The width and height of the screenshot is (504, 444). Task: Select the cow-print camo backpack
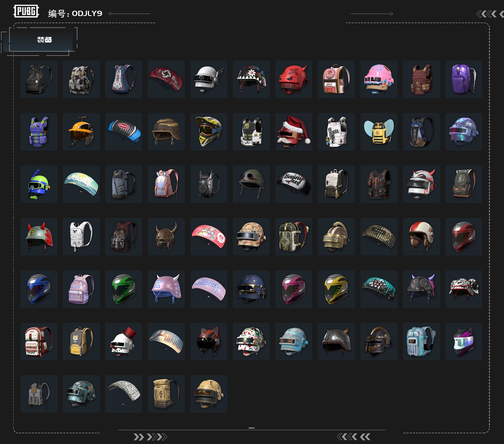81,79
